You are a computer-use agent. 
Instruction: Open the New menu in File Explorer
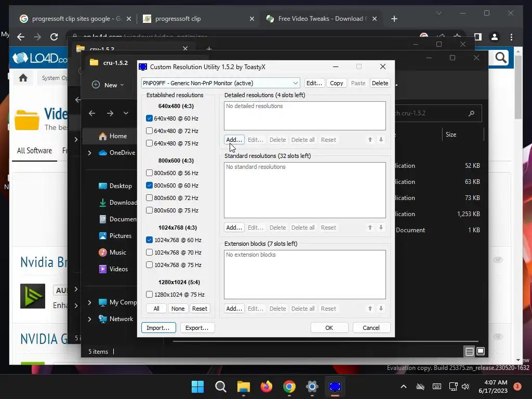pos(108,85)
